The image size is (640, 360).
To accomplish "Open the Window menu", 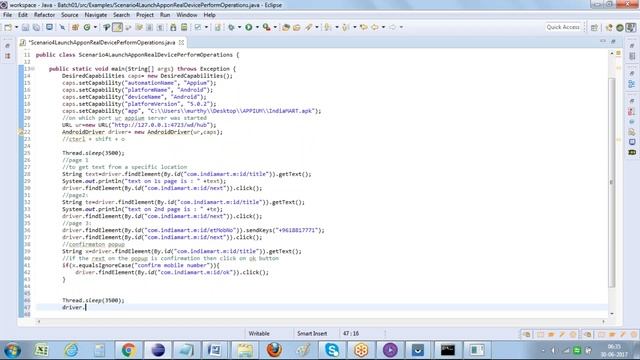I will tap(187, 15).
